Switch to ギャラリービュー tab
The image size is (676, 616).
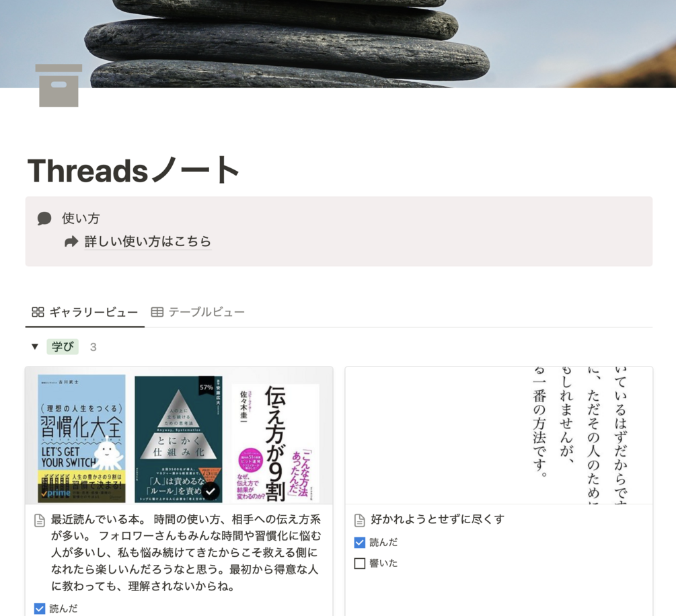(x=85, y=311)
